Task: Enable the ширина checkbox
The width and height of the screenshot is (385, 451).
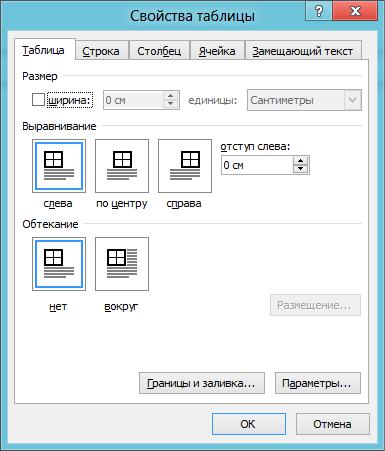Action: 38,100
